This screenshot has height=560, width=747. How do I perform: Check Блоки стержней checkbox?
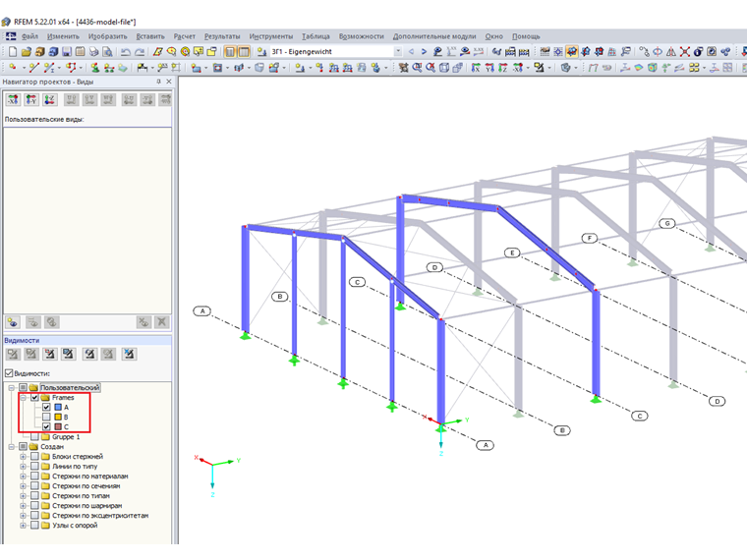click(x=34, y=456)
